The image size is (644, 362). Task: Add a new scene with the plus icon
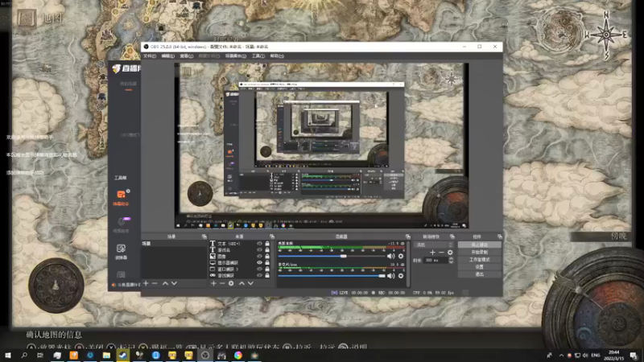[146, 283]
